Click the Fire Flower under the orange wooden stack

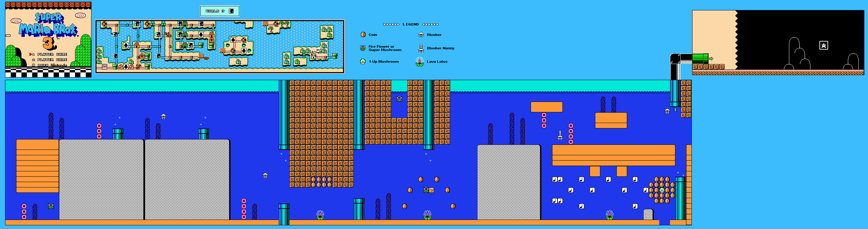[51, 206]
